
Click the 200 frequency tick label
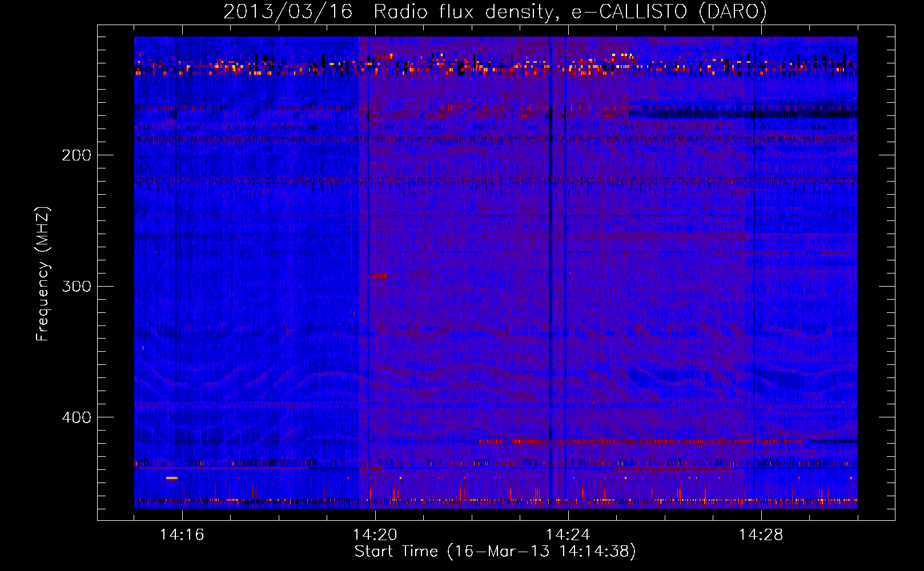pos(77,155)
